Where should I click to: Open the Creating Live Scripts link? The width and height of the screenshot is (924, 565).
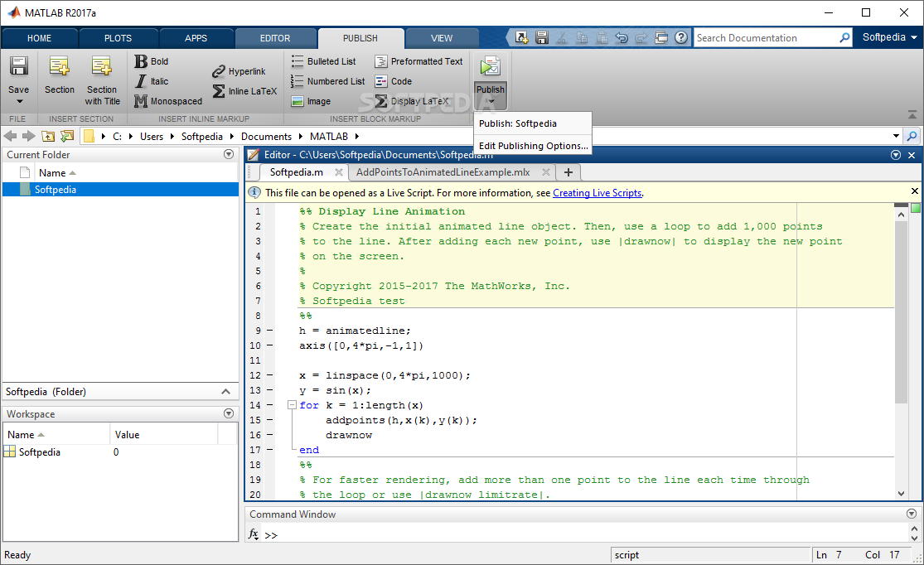click(597, 193)
